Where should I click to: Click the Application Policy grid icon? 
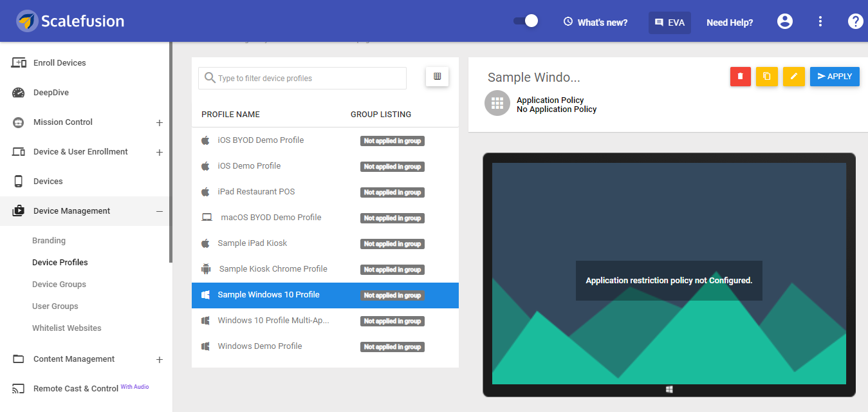point(497,103)
